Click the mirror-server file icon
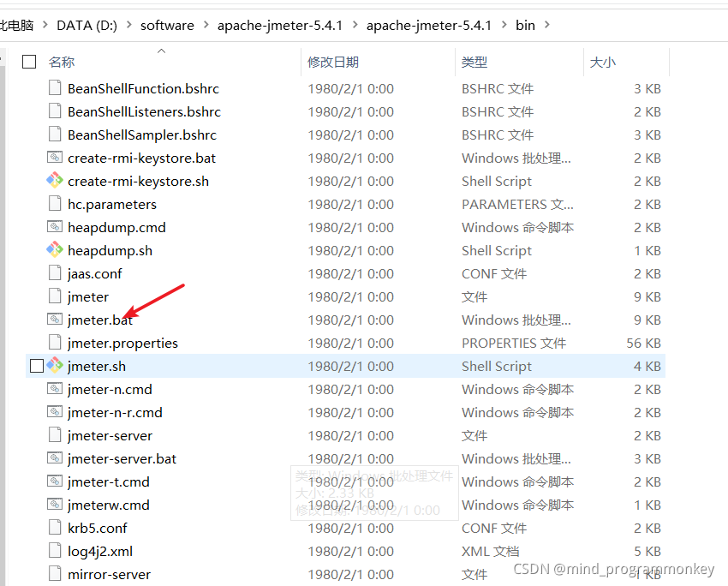The width and height of the screenshot is (728, 586). (55, 574)
